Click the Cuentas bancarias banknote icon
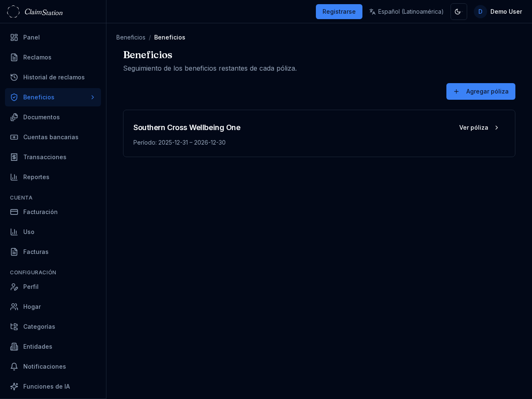 click(x=14, y=137)
